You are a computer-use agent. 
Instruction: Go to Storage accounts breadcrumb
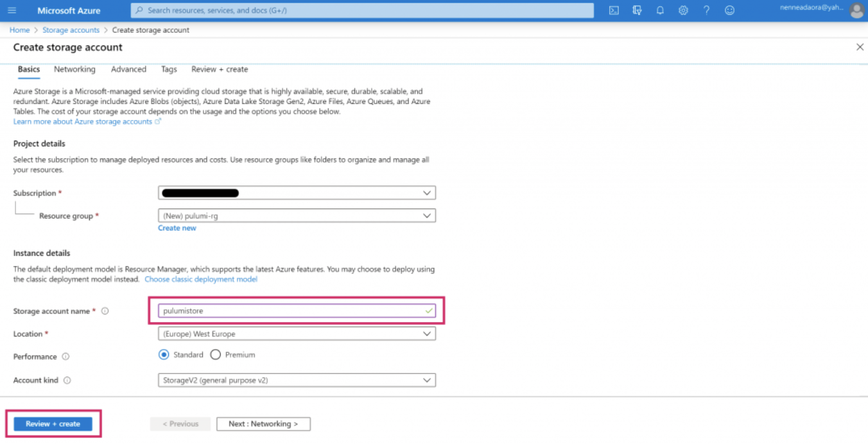coord(71,30)
